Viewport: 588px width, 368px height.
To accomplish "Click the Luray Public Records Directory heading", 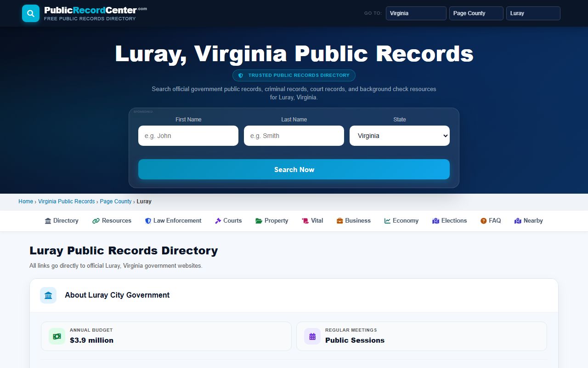I will [124, 251].
